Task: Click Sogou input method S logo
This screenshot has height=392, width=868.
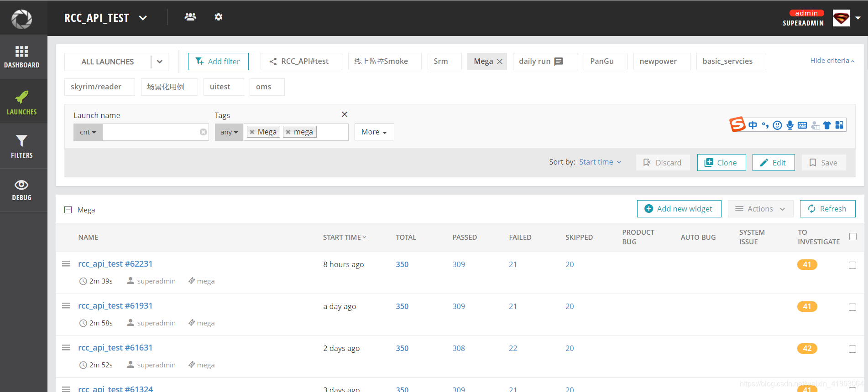Action: [737, 124]
